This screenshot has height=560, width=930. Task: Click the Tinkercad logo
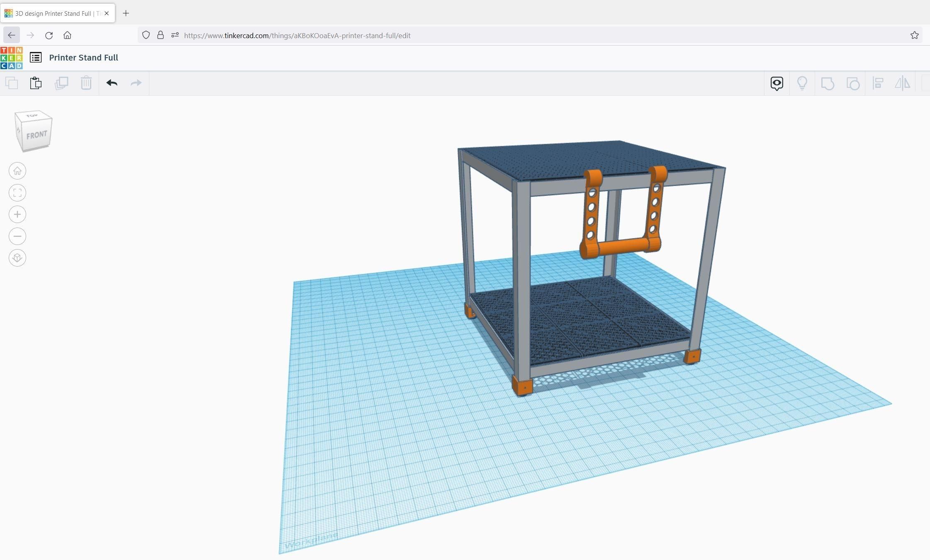[x=11, y=57]
